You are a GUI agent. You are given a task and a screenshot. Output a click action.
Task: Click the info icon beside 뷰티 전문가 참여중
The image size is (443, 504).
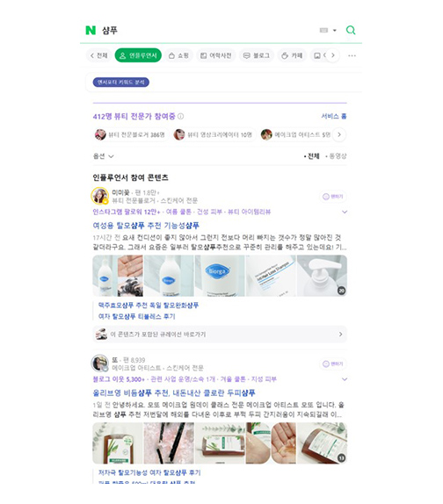(181, 117)
